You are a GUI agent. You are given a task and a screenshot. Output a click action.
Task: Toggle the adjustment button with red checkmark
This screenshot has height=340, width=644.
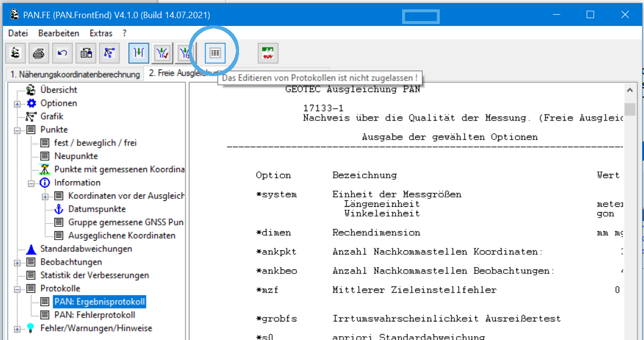(x=162, y=53)
